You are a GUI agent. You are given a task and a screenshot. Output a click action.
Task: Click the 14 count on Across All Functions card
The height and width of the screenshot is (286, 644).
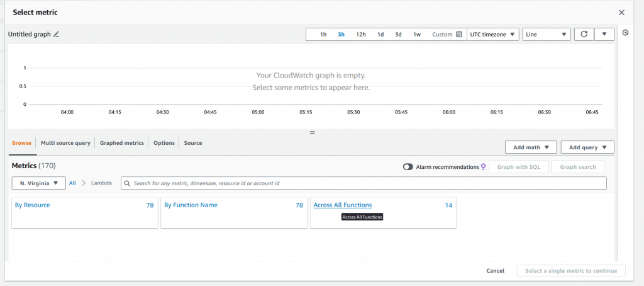[448, 205]
